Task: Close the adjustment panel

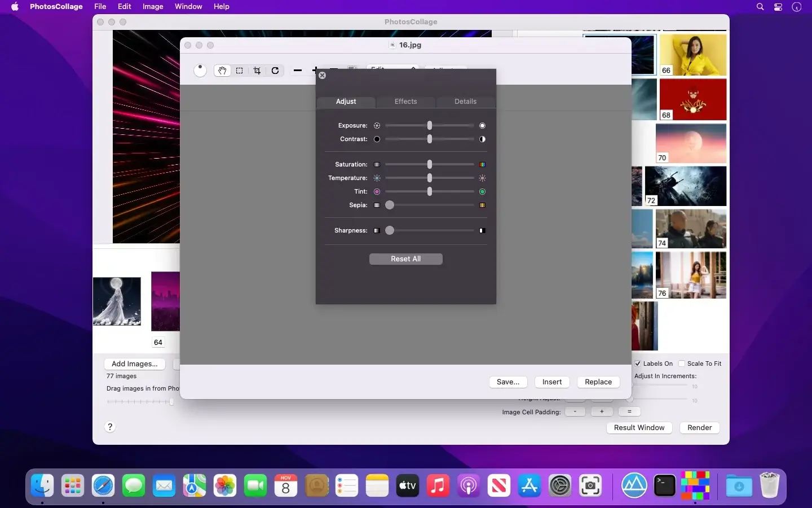Action: pos(323,75)
